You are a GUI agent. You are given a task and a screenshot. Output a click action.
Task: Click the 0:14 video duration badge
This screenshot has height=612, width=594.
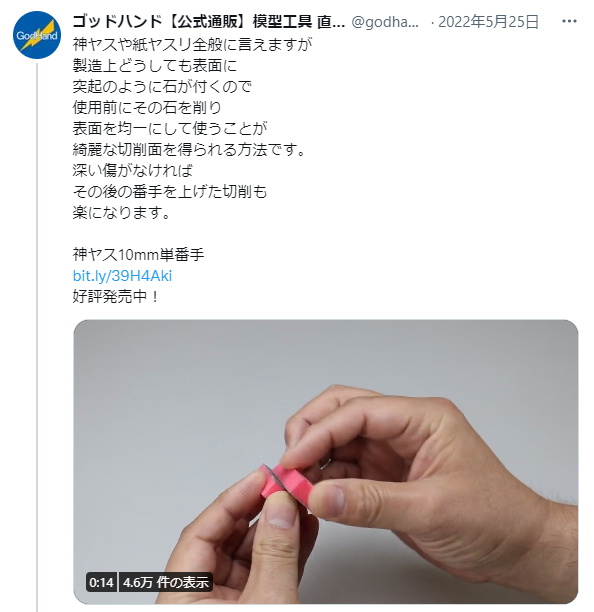101,582
